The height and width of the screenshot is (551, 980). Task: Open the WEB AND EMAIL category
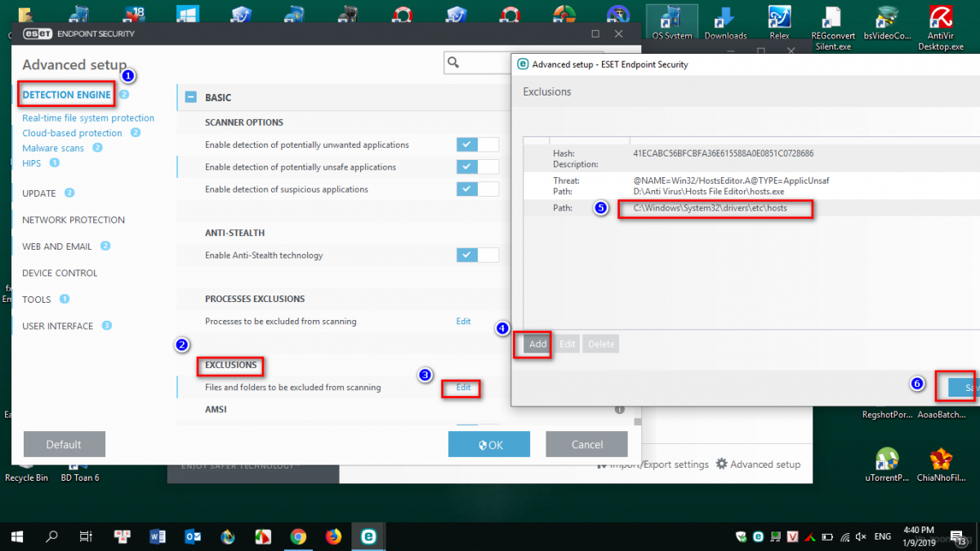click(x=59, y=247)
